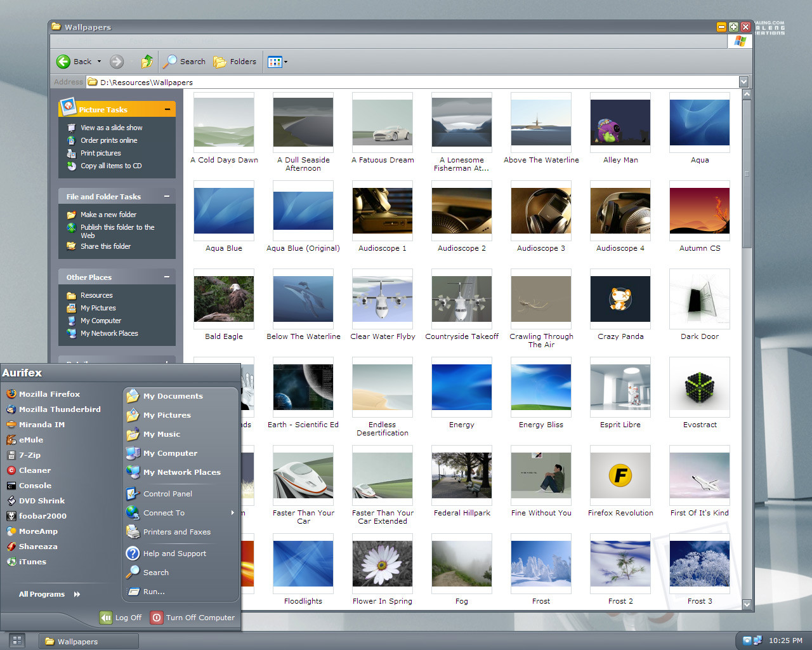Open the Views dropdown in toolbar

pos(278,62)
